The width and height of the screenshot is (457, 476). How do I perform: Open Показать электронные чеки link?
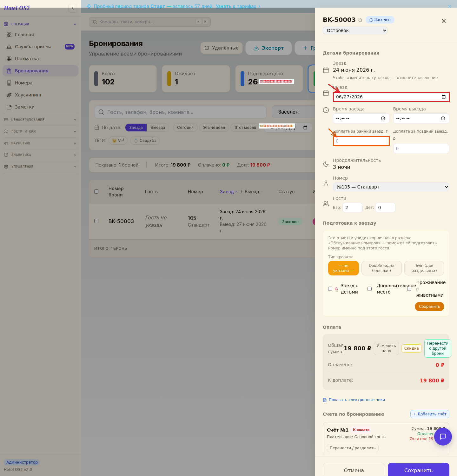tap(354, 400)
